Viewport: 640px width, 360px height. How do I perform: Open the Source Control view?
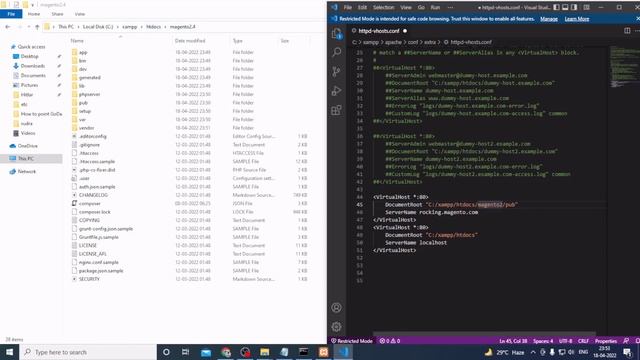pos(336,71)
